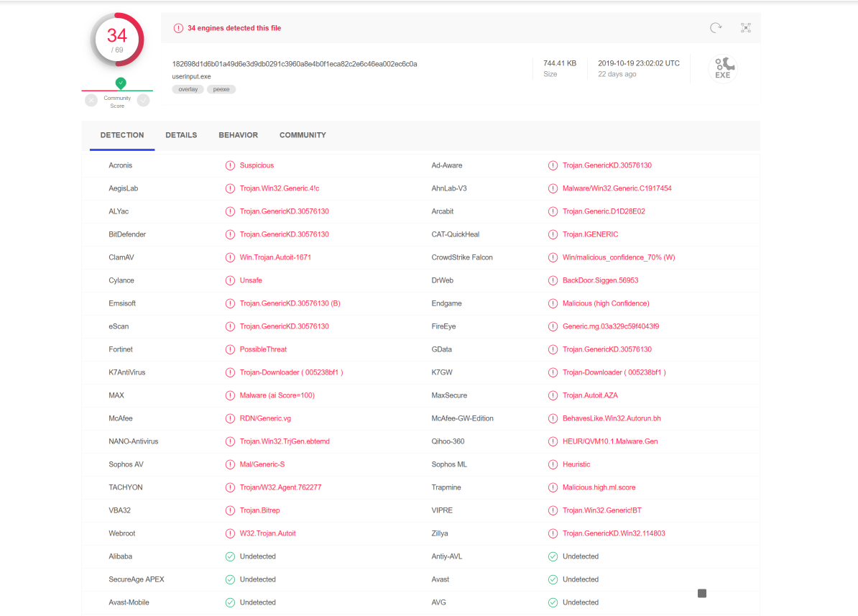Click 'Trojan.Win32.Generic.4!c' AegisLab result
This screenshot has width=858, height=616.
(279, 188)
